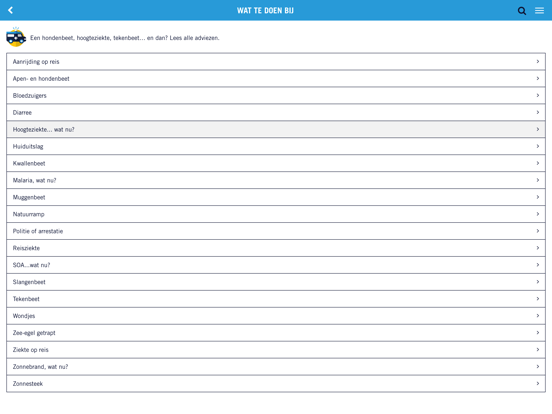
Task: Open 'Apen- en hondenbeet' entry
Action: coord(276,79)
